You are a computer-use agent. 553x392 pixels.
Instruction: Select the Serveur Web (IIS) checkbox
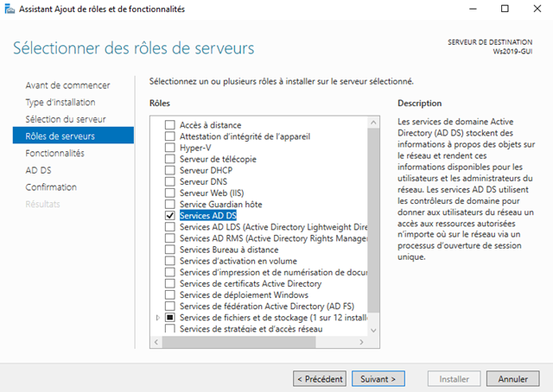(170, 193)
